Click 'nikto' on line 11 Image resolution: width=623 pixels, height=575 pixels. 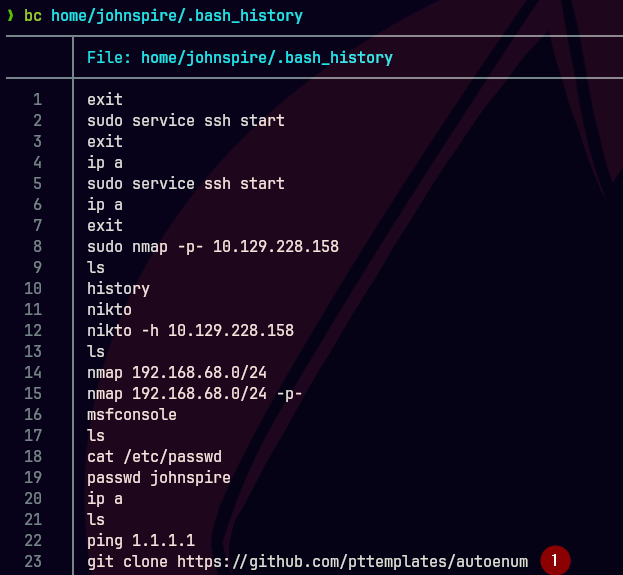[109, 310]
